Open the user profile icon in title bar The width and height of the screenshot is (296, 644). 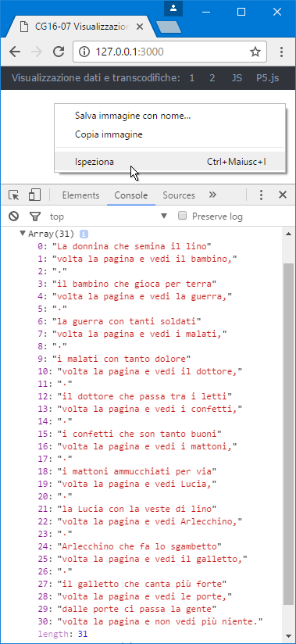tap(173, 8)
